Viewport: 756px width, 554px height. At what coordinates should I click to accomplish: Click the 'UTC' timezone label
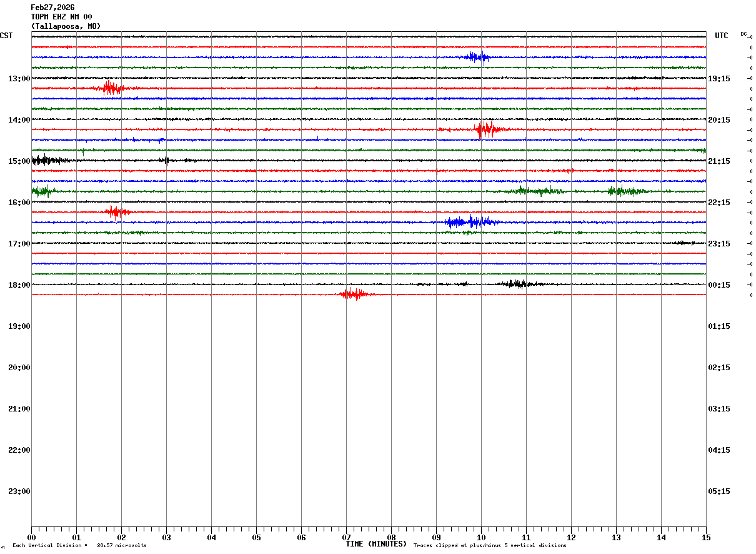[x=722, y=36]
